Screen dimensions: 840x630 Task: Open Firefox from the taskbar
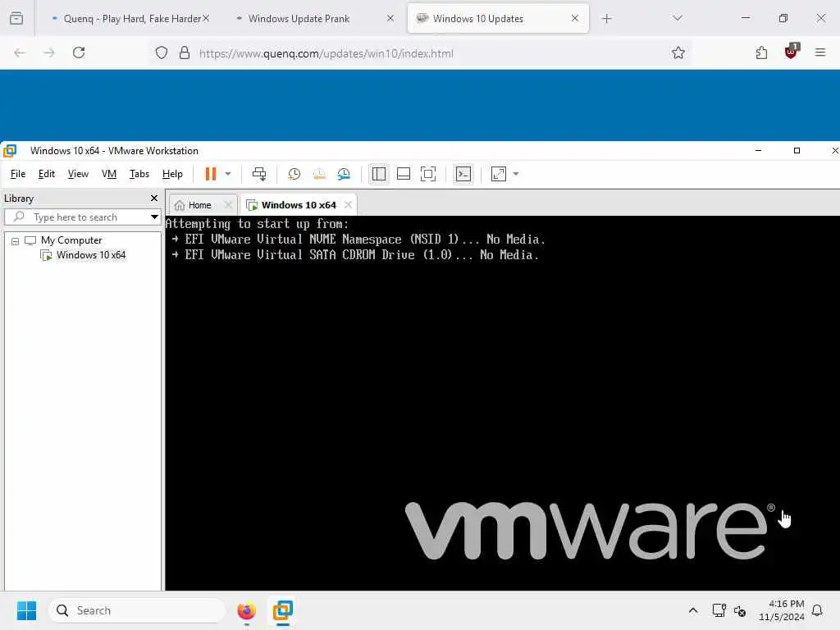pyautogui.click(x=246, y=610)
